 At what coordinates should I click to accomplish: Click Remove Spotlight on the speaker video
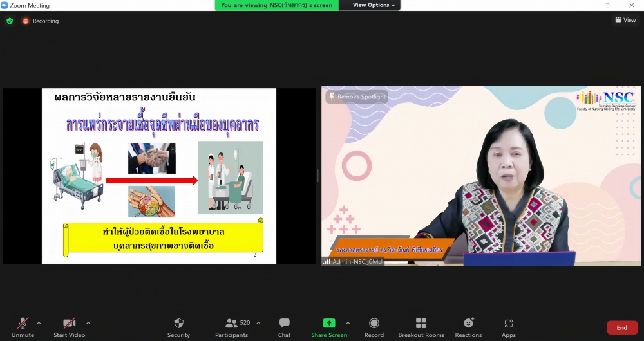tap(357, 97)
